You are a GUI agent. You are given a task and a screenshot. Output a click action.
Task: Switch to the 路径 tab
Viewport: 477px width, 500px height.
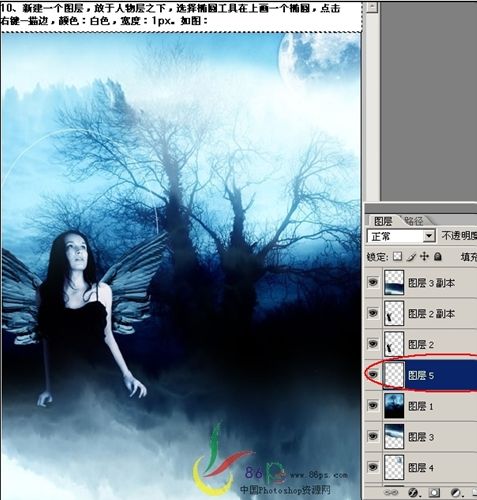(x=413, y=221)
